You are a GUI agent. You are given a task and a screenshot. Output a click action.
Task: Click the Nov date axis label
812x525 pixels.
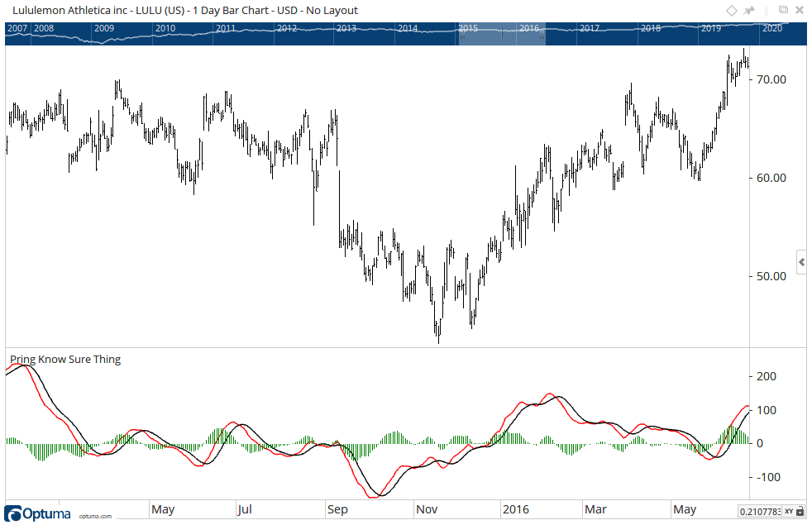tap(427, 509)
